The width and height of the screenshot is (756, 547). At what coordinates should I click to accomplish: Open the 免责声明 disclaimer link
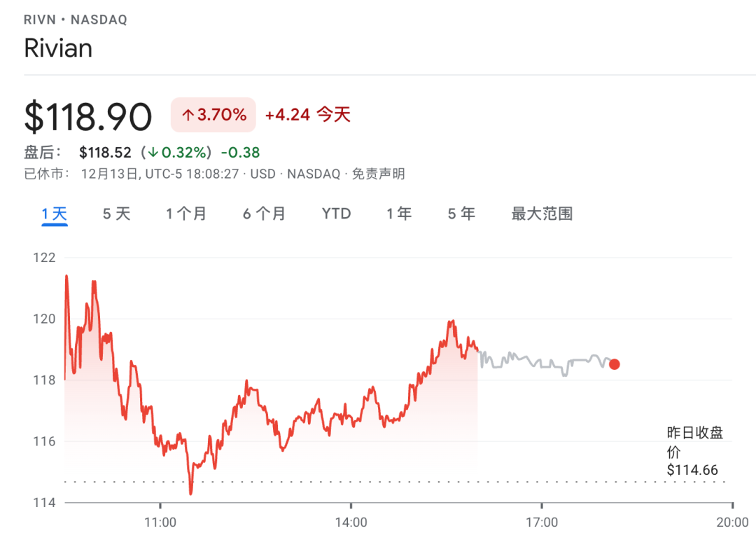tap(378, 174)
